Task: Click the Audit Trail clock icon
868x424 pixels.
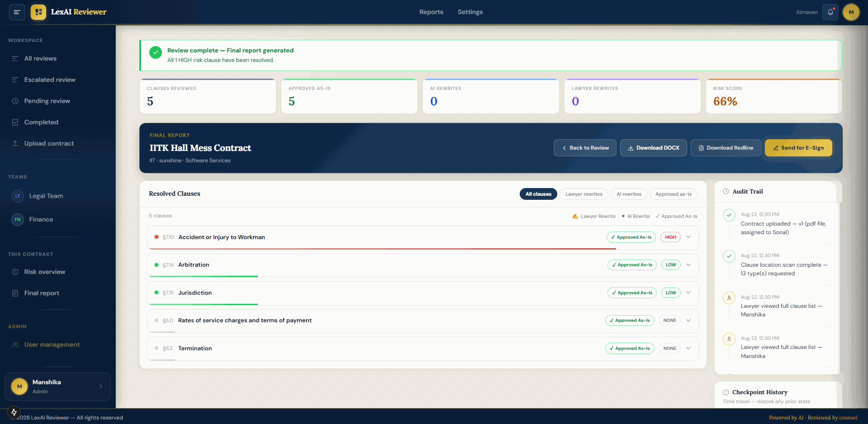Action: click(x=726, y=192)
